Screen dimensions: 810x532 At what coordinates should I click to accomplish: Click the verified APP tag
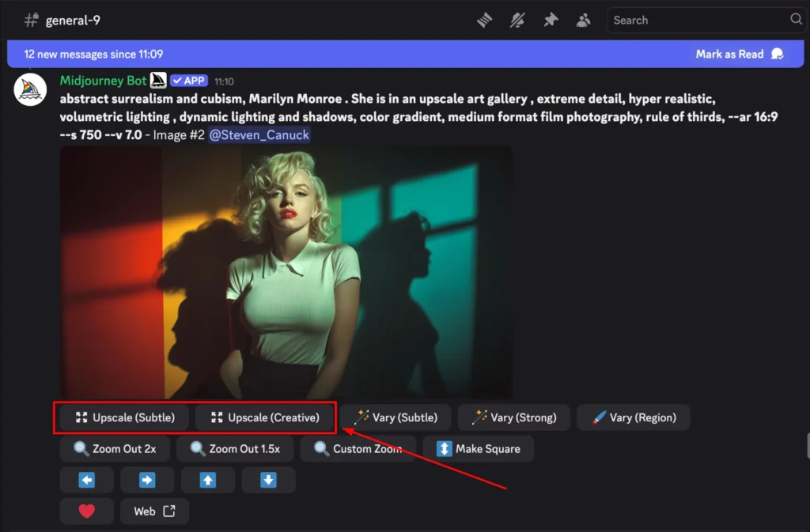pos(189,81)
